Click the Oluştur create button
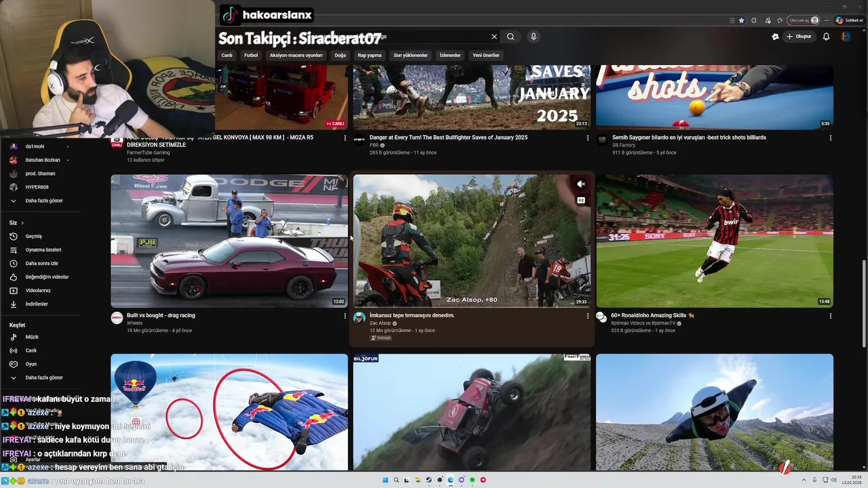868x488 pixels. 800,37
